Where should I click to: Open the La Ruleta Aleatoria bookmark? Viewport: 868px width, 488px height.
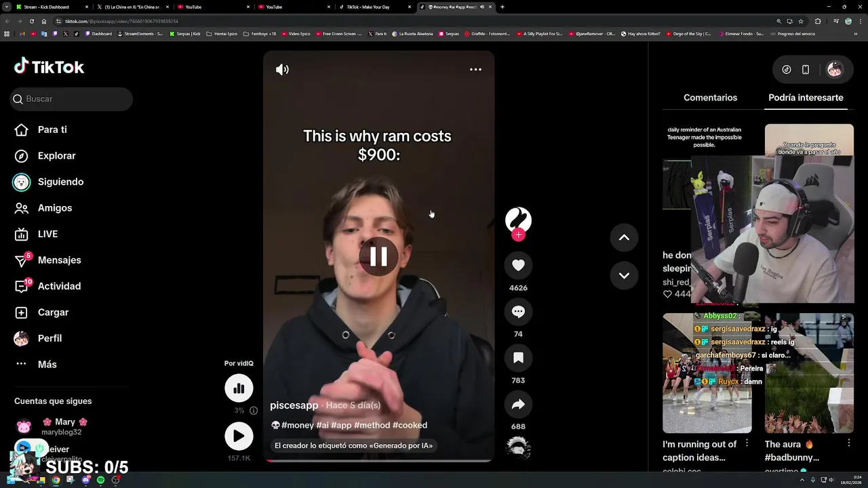tap(412, 33)
